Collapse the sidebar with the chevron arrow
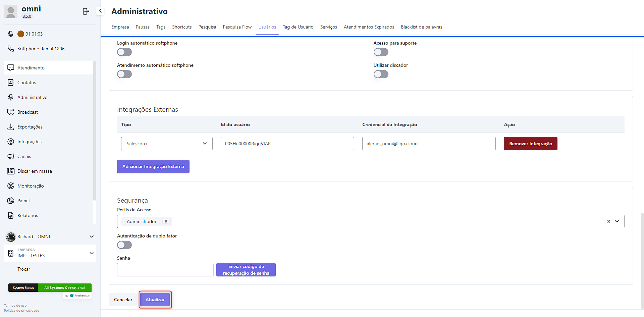The width and height of the screenshot is (644, 317). click(100, 11)
